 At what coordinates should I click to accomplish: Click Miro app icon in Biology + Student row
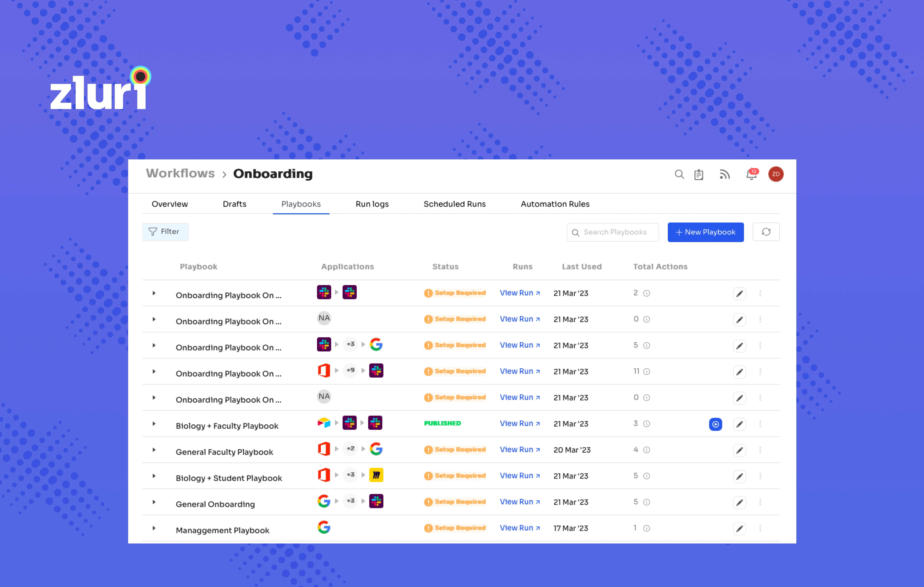pos(376,475)
